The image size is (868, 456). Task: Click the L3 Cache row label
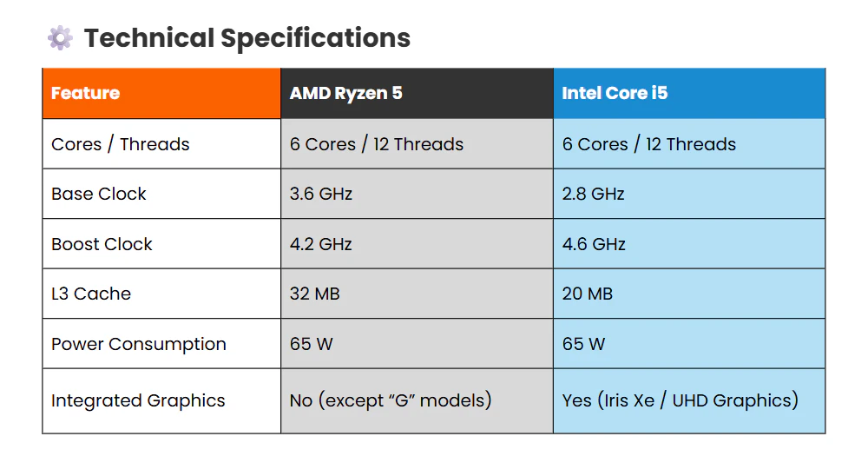click(91, 294)
